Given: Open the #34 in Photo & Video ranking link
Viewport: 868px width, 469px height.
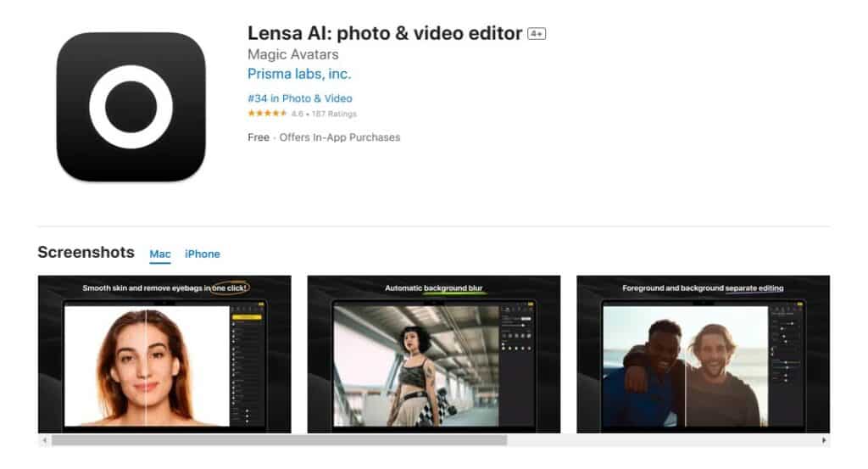Looking at the screenshot, I should pyautogui.click(x=299, y=98).
